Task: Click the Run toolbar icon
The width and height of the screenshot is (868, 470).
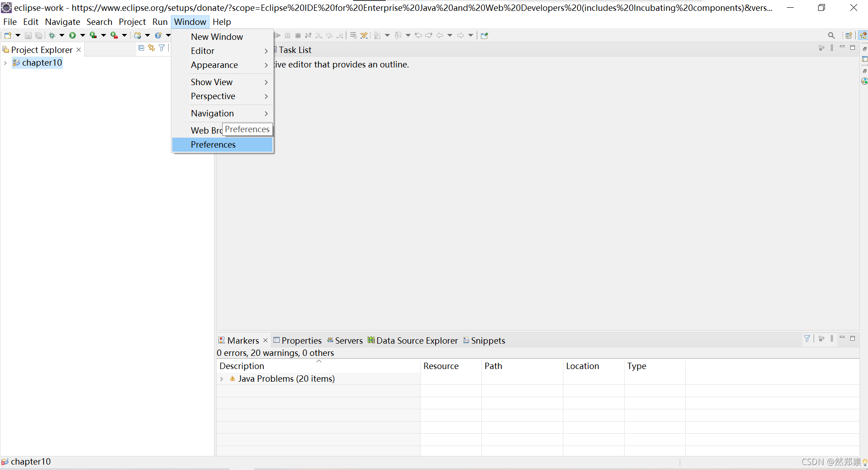Action: click(73, 35)
